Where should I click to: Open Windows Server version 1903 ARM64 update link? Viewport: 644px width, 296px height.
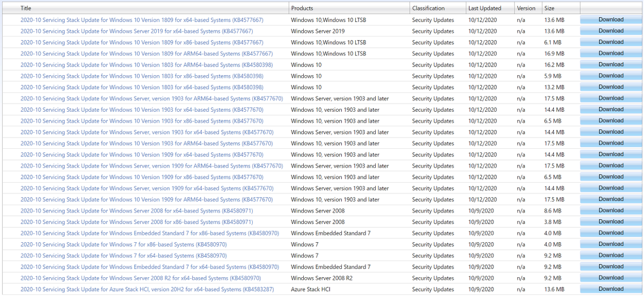[152, 99]
